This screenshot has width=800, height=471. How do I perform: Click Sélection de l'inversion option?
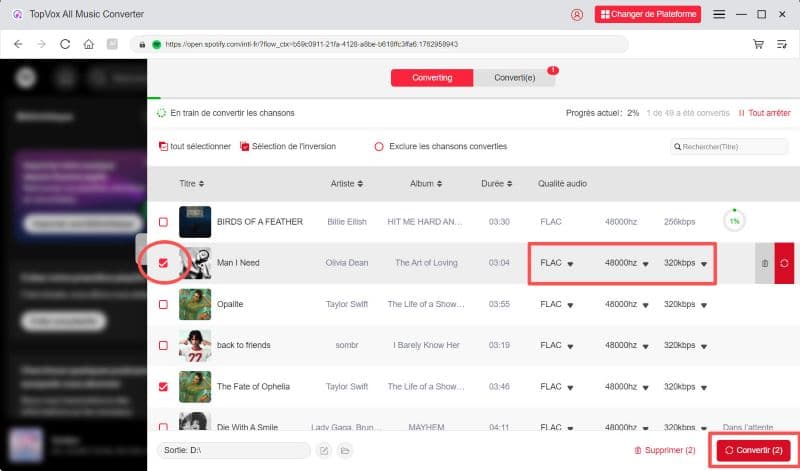coord(288,146)
